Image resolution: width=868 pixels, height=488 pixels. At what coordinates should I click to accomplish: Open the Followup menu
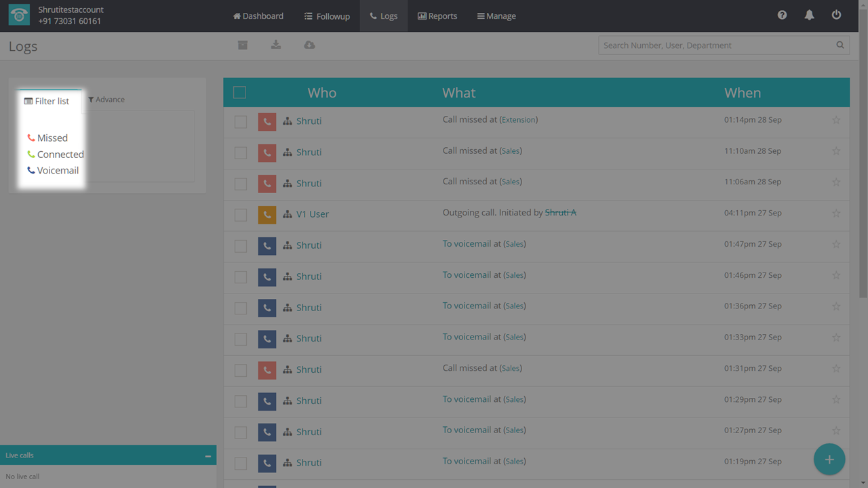click(x=327, y=16)
